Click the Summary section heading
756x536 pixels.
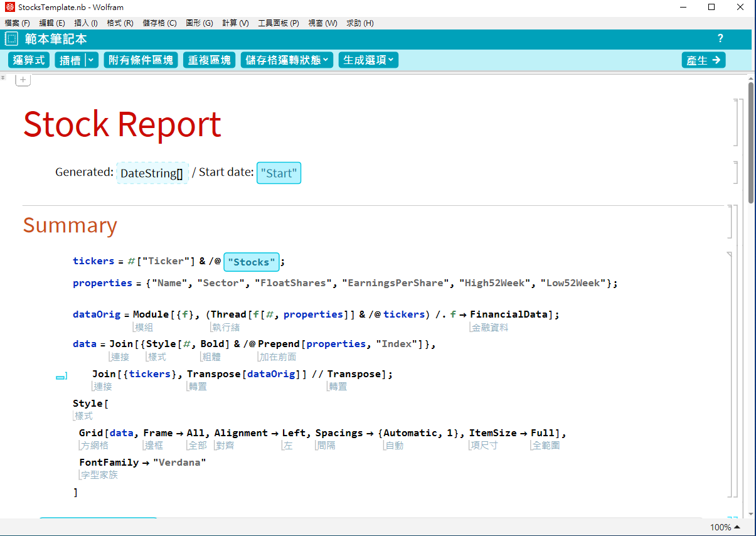click(x=70, y=225)
